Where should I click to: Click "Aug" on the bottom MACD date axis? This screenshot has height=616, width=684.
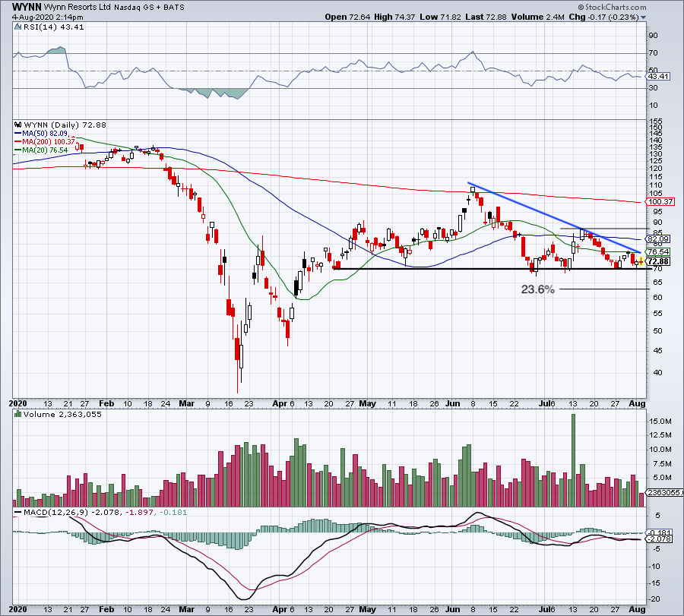tap(638, 609)
